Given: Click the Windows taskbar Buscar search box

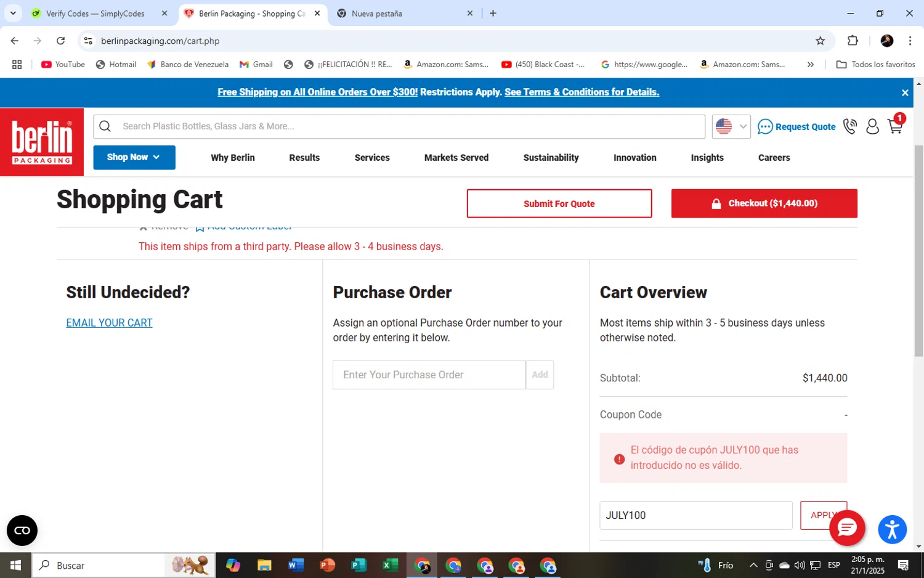Looking at the screenshot, I should point(123,565).
